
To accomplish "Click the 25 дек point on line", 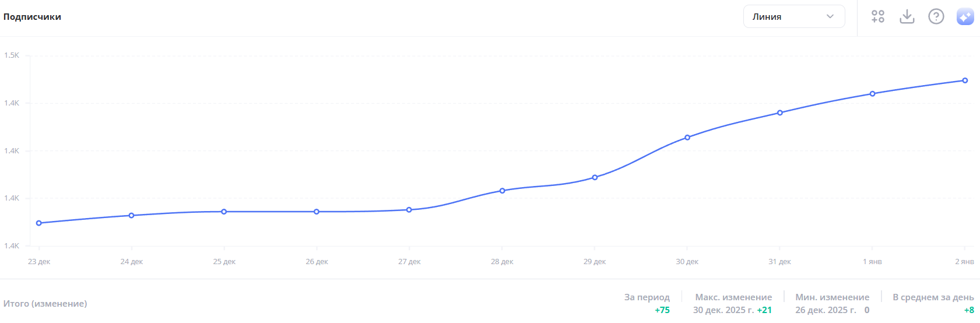I will coord(224,212).
